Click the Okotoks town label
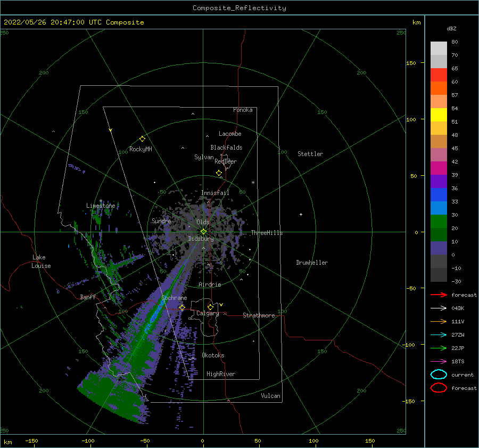This screenshot has width=479, height=448. tap(213, 355)
